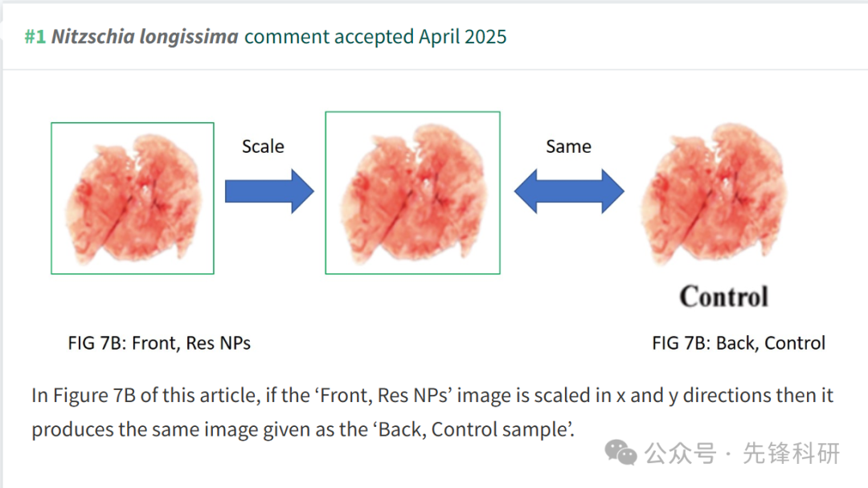Click the 'In Figure 7B of this article' line
The height and width of the screenshot is (488, 868).
coord(432,396)
